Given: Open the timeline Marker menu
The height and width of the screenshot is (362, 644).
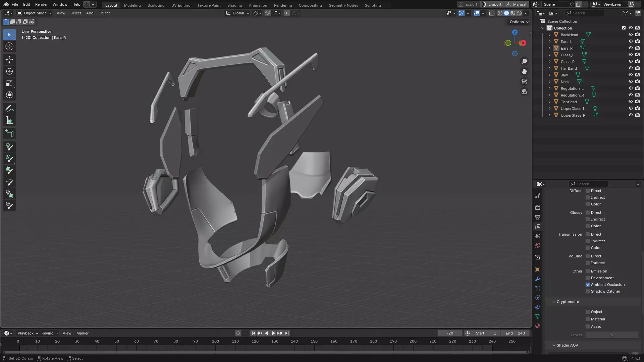Looking at the screenshot, I should coord(82,333).
